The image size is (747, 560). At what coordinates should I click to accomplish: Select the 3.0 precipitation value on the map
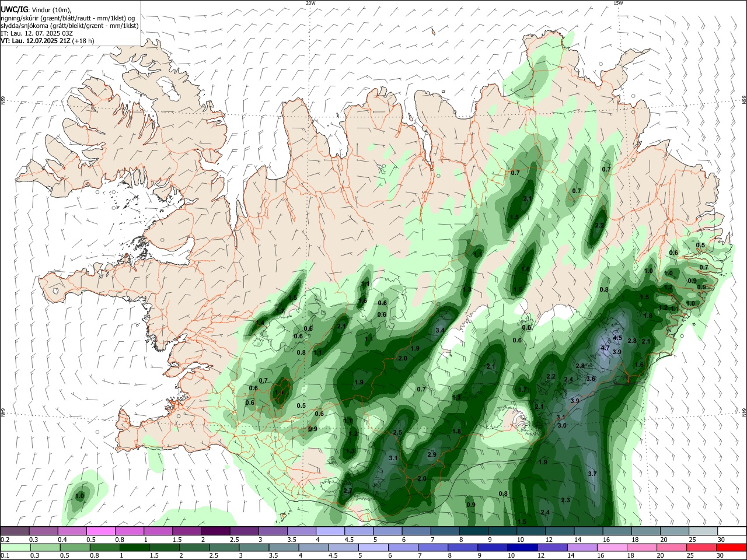coord(563,426)
